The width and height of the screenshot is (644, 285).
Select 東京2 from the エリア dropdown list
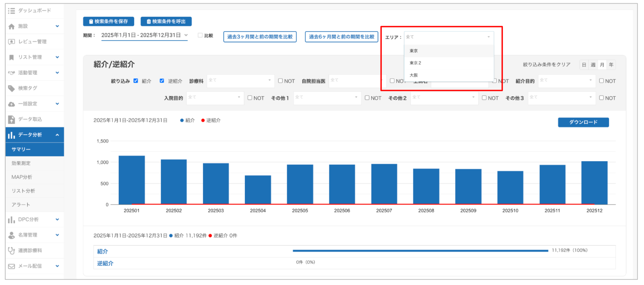point(415,63)
